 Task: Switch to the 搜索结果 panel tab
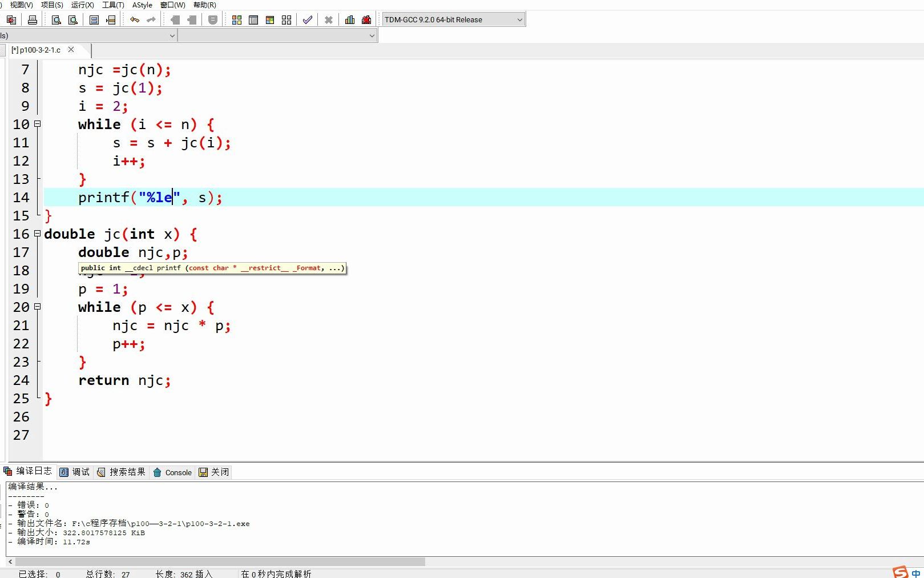coord(121,472)
